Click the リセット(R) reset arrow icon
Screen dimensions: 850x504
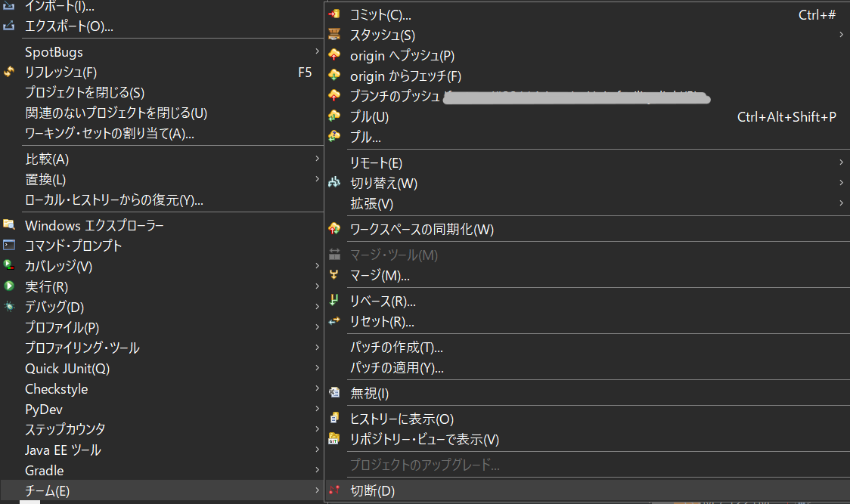(333, 321)
